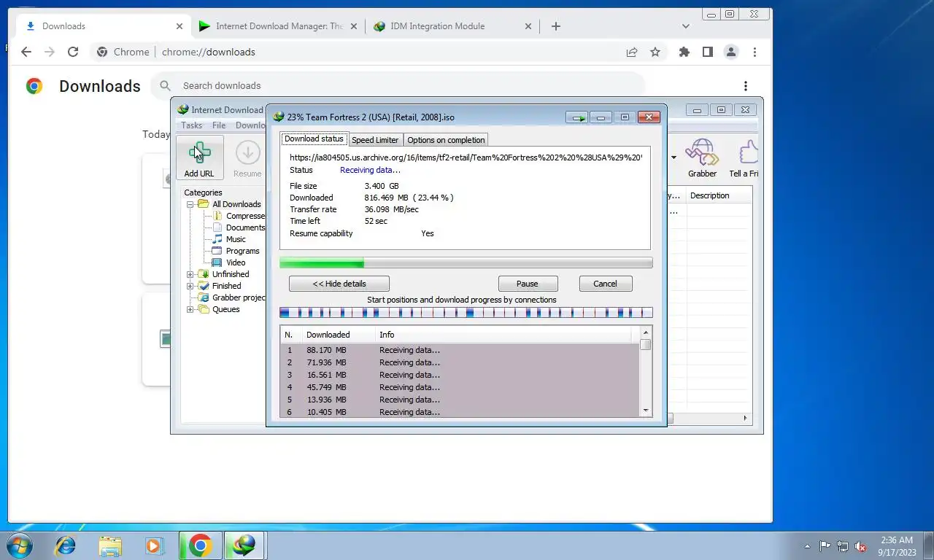Open the Tasks menu in IDM
The height and width of the screenshot is (560, 934).
click(x=191, y=125)
